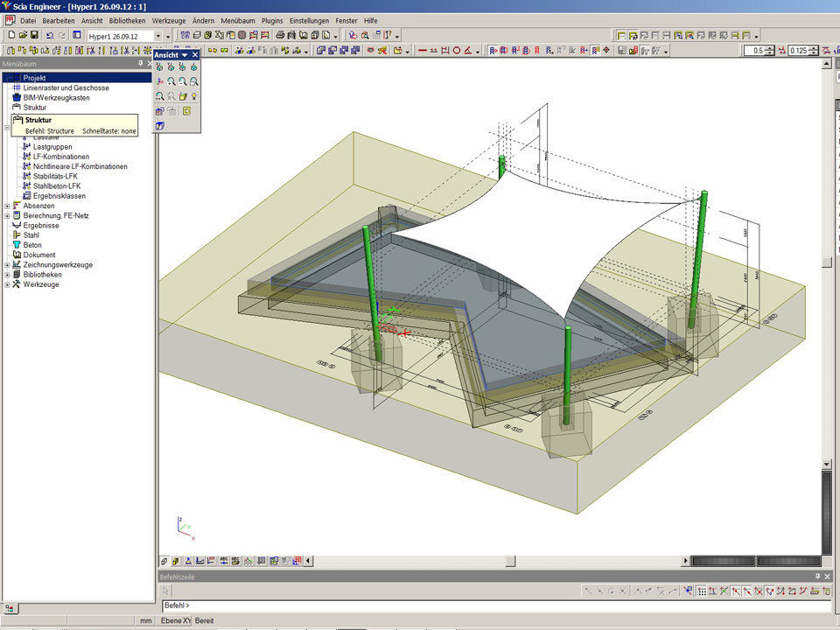Click the light bulb icon in Ansicht panel
The height and width of the screenshot is (630, 840).
click(194, 96)
